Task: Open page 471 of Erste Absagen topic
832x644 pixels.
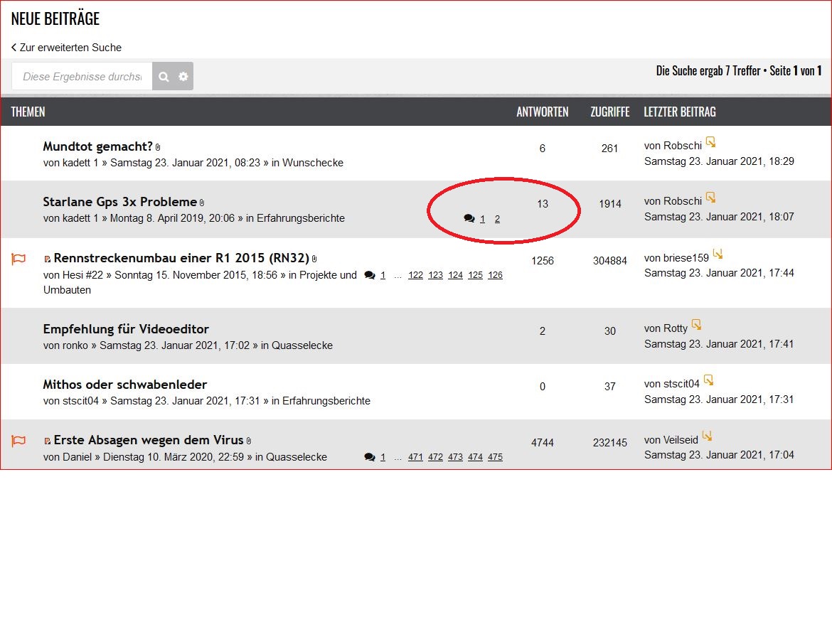Action: (x=415, y=457)
